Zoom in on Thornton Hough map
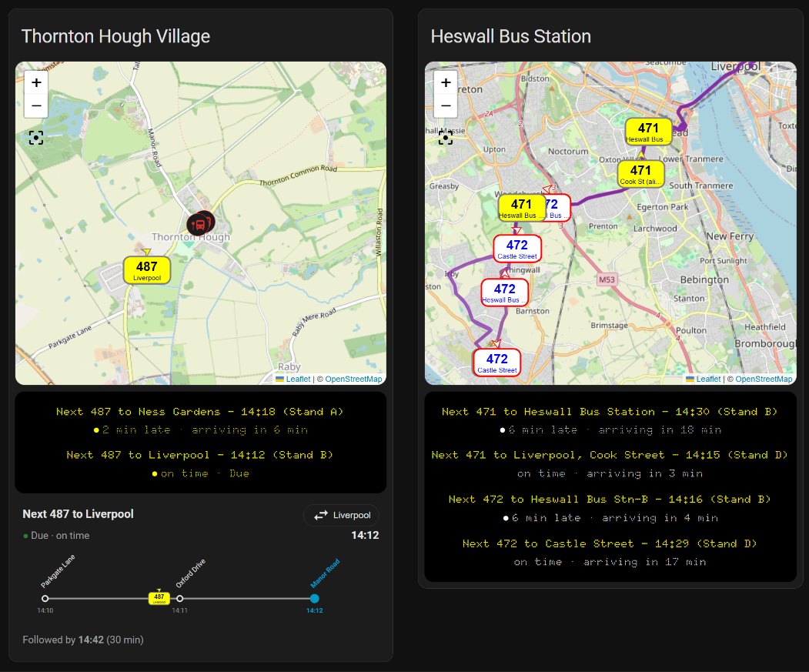 tap(36, 82)
